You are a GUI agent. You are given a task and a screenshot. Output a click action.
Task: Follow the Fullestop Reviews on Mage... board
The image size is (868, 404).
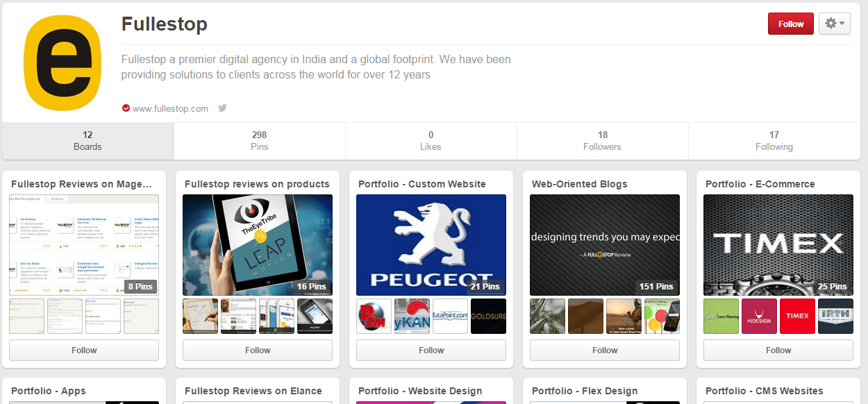84,351
